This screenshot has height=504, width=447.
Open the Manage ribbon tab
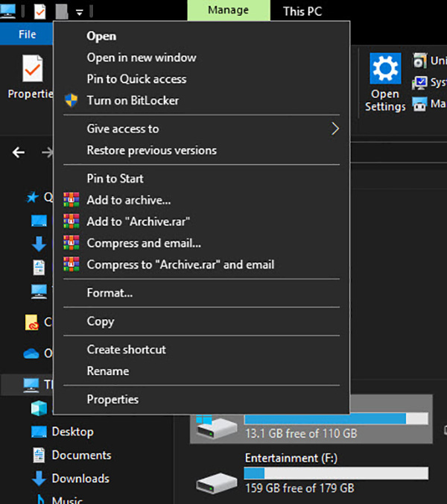tap(228, 12)
